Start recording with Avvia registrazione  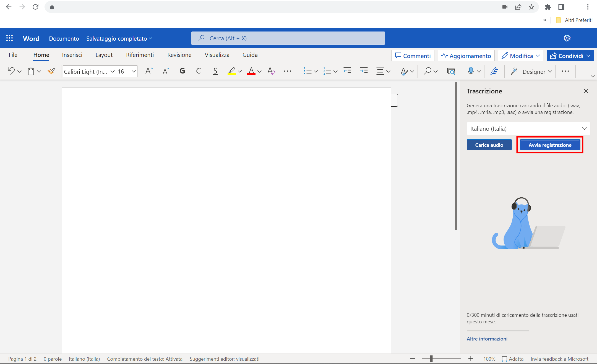click(x=549, y=145)
